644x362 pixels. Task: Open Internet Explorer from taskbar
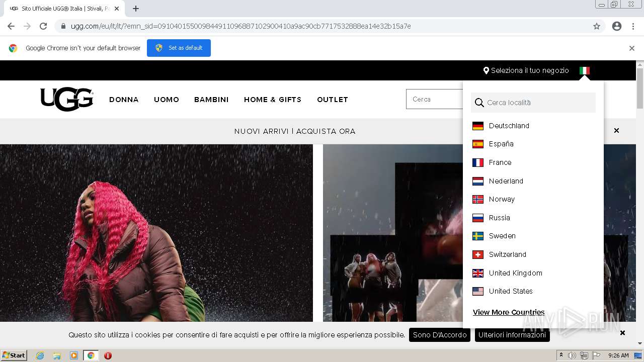pyautogui.click(x=40, y=355)
